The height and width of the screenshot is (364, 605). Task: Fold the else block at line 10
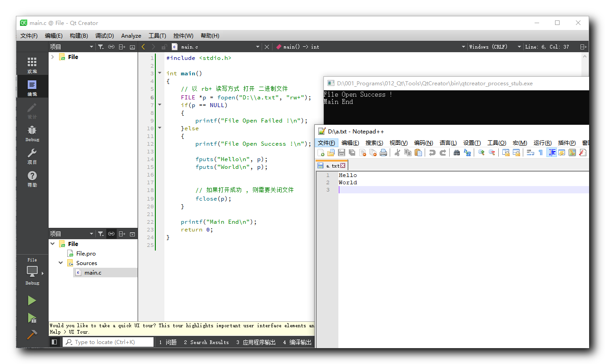[159, 128]
